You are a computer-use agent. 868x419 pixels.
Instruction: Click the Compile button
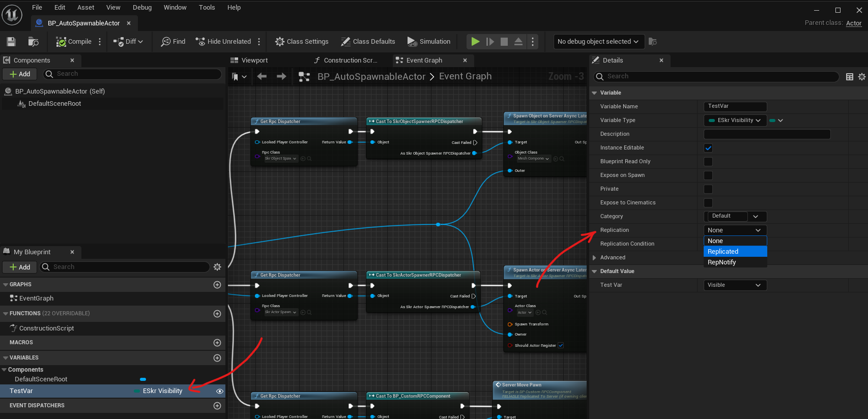pos(74,42)
